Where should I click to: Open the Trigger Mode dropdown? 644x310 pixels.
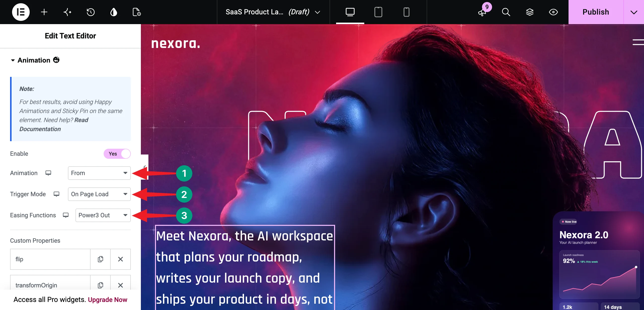(x=99, y=194)
